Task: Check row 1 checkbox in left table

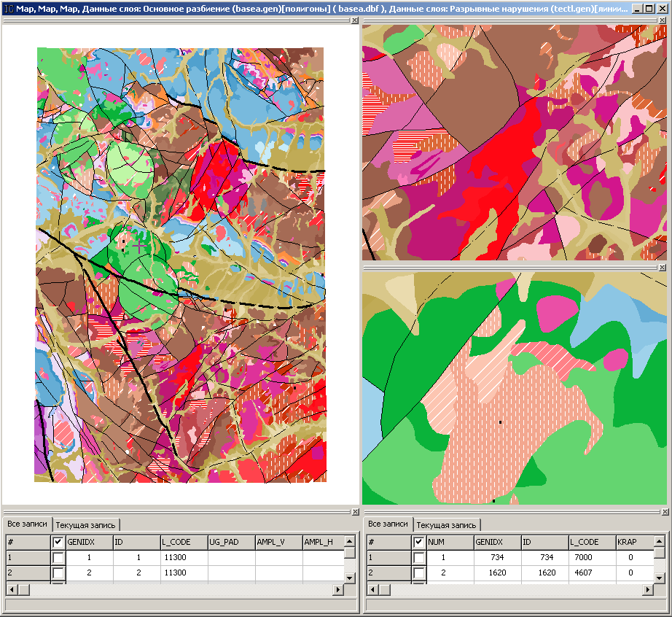Action: click(58, 558)
